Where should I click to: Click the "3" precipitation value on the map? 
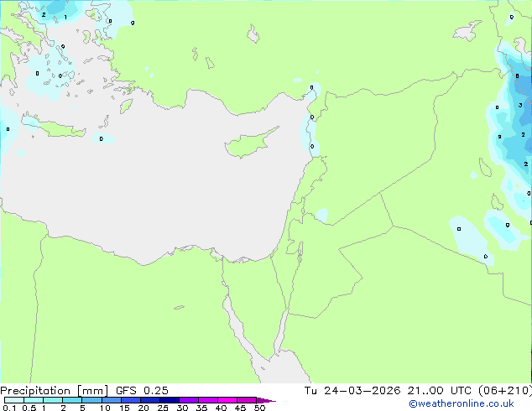tap(520, 106)
